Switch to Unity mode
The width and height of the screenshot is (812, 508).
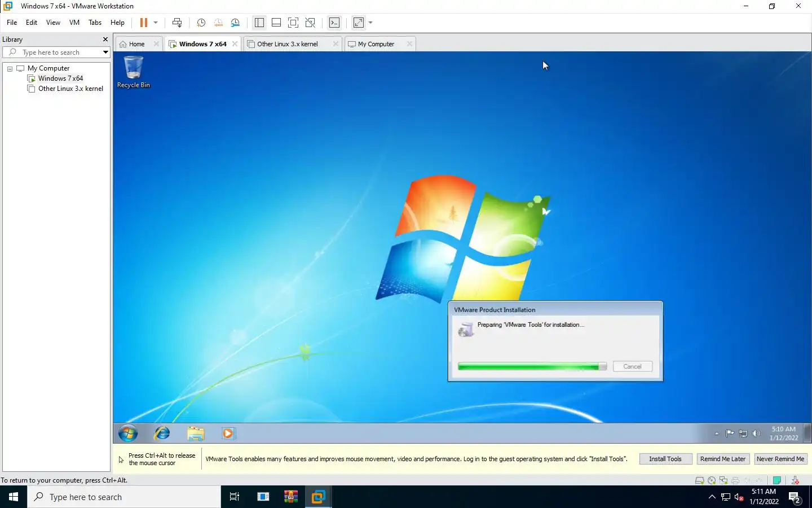tap(310, 23)
